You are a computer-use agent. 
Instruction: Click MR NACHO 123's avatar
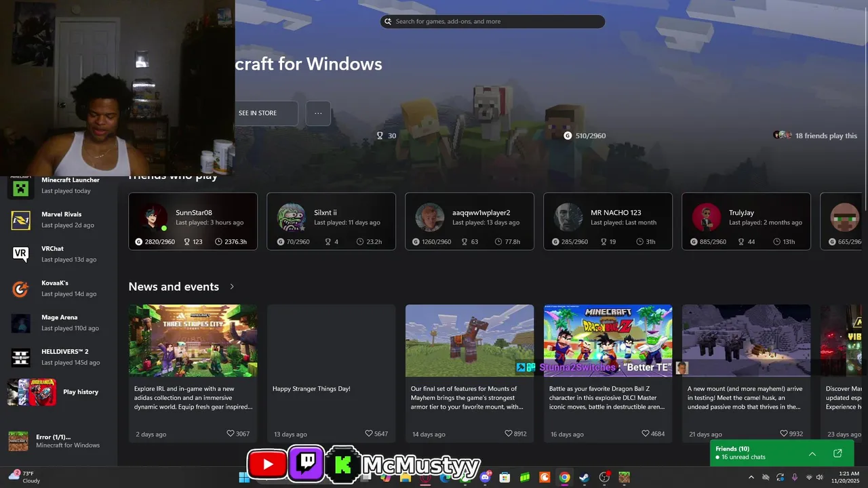coord(568,217)
